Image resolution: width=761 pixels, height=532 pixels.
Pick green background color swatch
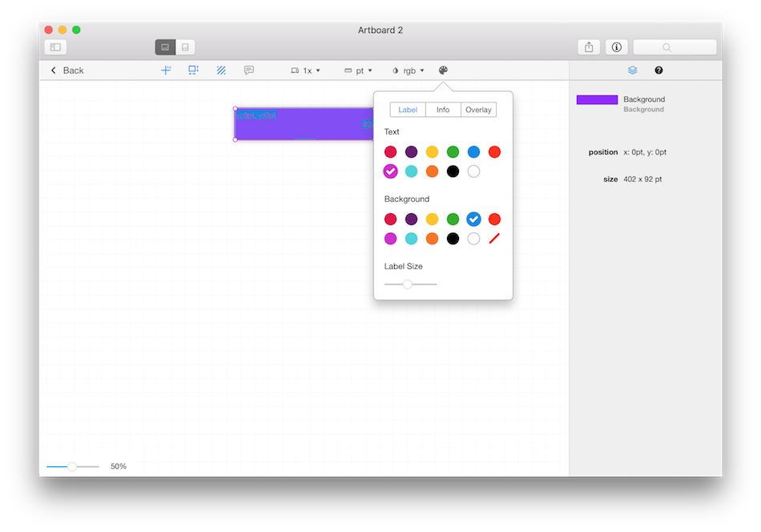coord(453,220)
